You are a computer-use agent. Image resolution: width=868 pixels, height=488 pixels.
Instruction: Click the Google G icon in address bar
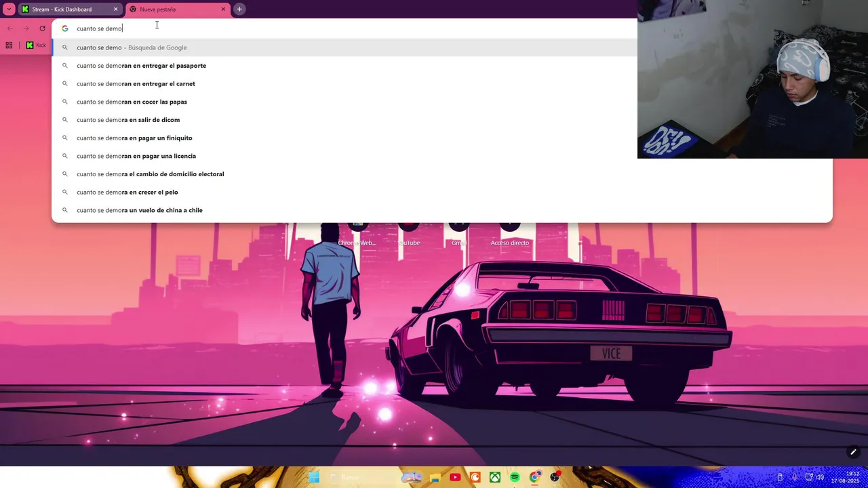click(65, 28)
